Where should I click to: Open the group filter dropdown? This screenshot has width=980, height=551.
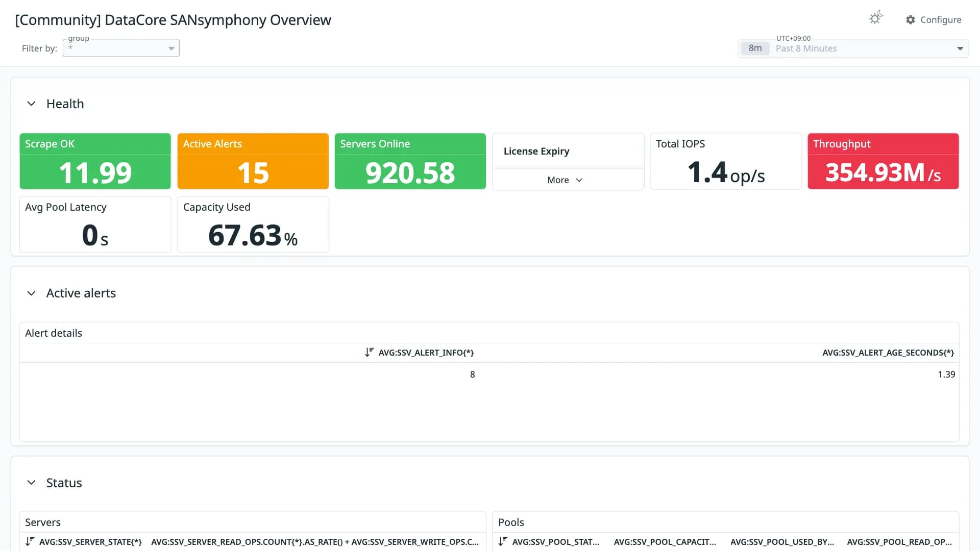pyautogui.click(x=121, y=48)
